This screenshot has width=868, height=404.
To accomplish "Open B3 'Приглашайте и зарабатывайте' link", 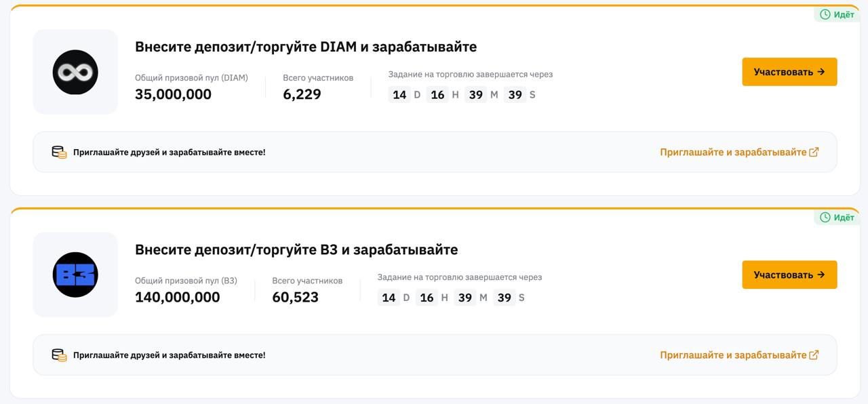I will [x=733, y=355].
